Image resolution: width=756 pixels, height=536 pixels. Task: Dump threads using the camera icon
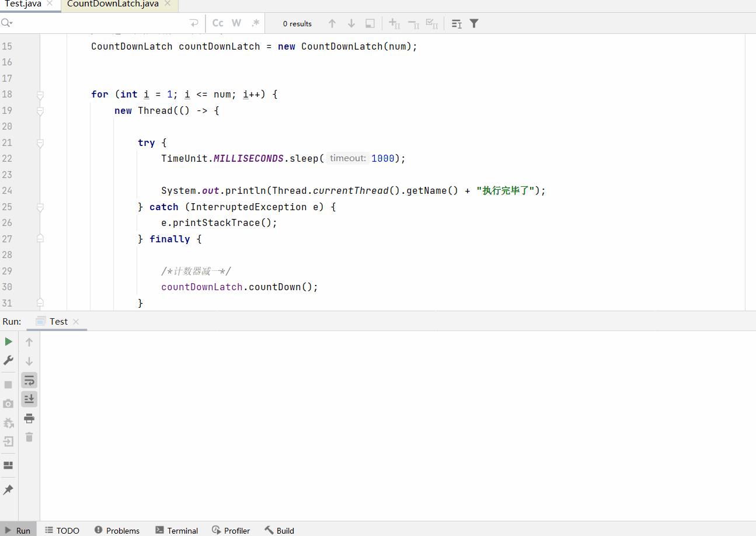(8, 403)
